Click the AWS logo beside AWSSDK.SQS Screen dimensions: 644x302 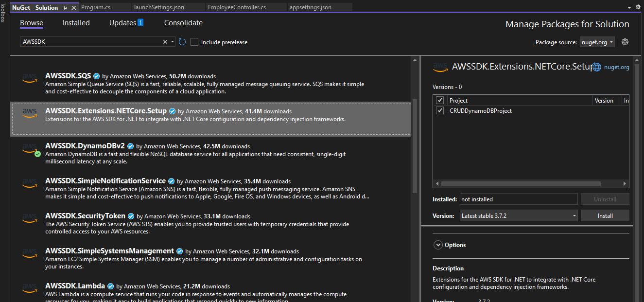[30, 78]
